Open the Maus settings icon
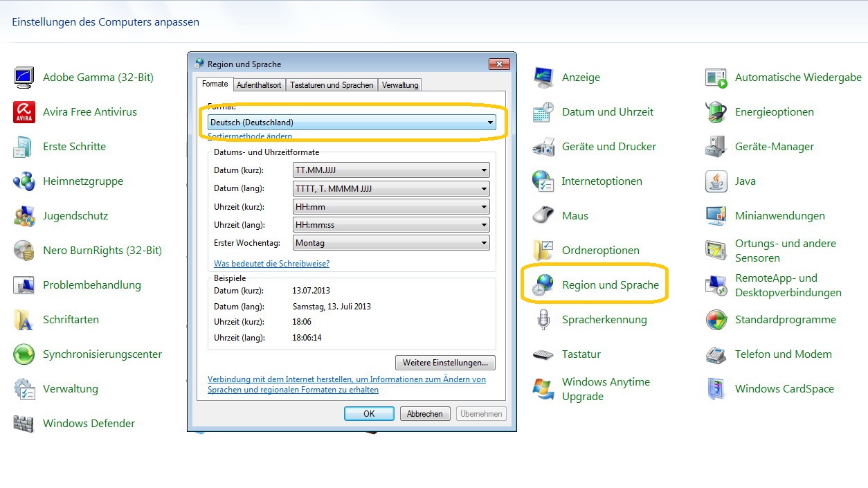The height and width of the screenshot is (488, 868). click(543, 216)
